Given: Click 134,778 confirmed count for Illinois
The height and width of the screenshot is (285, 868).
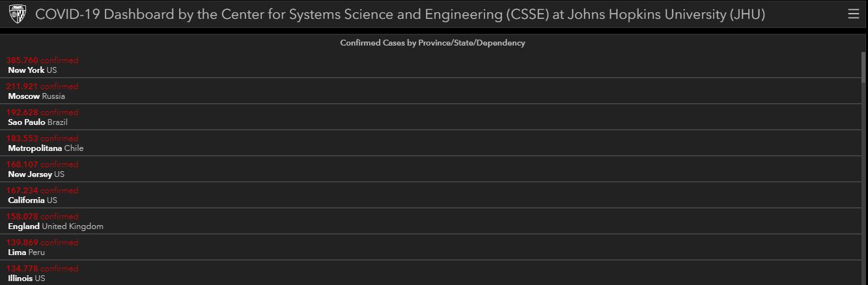Looking at the screenshot, I should [42, 269].
